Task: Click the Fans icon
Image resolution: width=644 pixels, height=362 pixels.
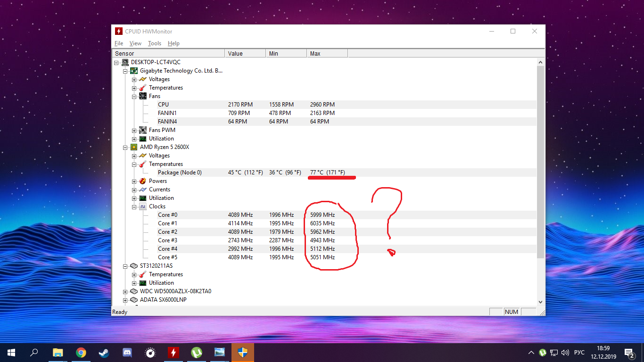Action: pos(143,96)
